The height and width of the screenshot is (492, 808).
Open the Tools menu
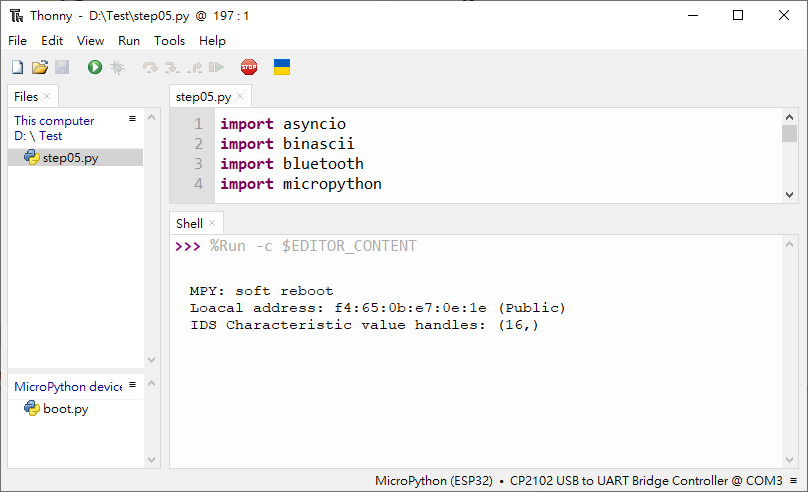point(170,41)
